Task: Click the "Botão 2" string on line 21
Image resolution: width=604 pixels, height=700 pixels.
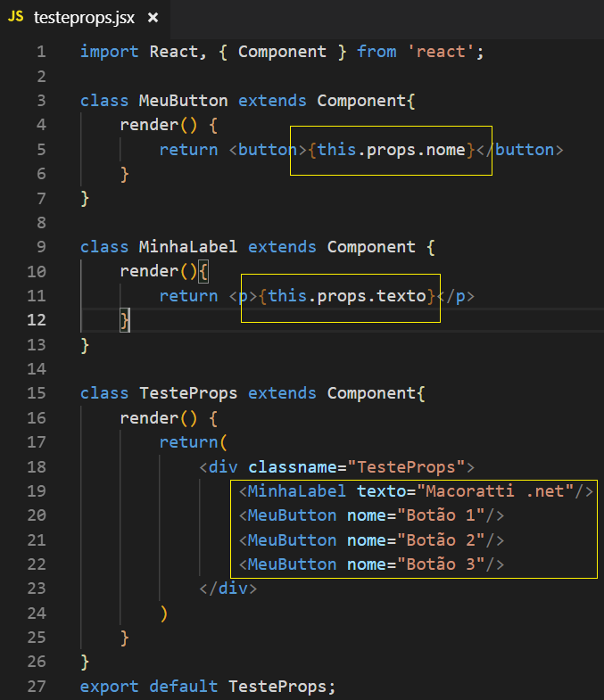Action: tap(441, 540)
